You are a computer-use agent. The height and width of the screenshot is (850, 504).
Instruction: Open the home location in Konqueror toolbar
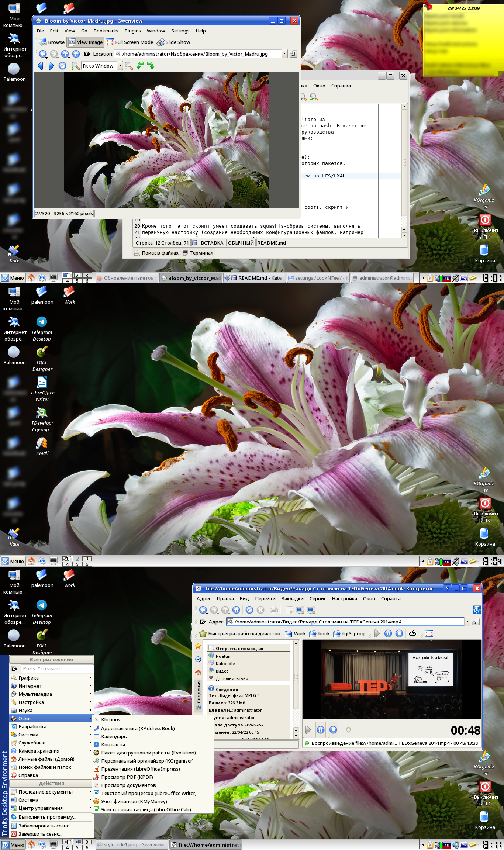[x=237, y=610]
